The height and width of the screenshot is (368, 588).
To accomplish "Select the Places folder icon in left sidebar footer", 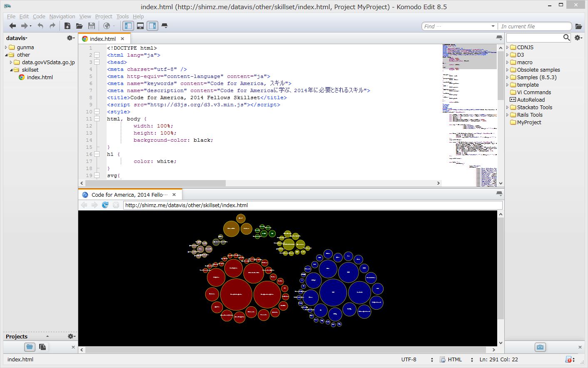I will coord(29,347).
